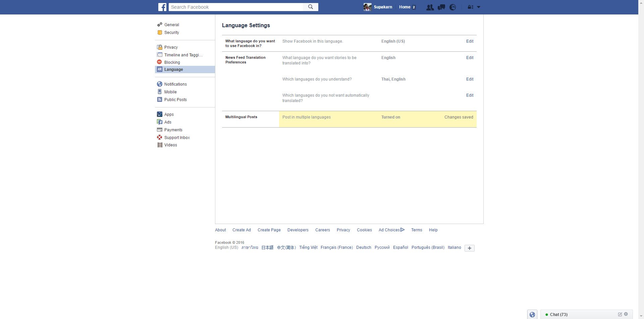The height and width of the screenshot is (319, 644).
Task: Edit the story translation language setting
Action: point(470,58)
